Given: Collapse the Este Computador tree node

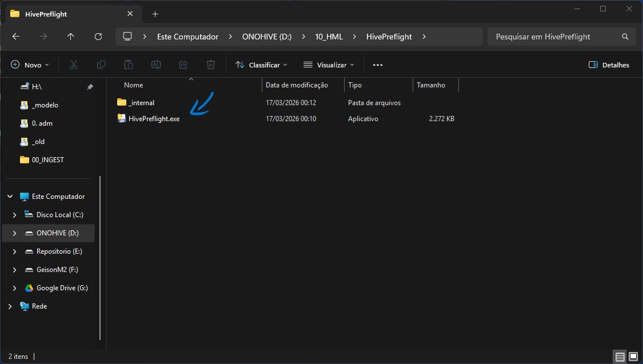Looking at the screenshot, I should (10, 197).
